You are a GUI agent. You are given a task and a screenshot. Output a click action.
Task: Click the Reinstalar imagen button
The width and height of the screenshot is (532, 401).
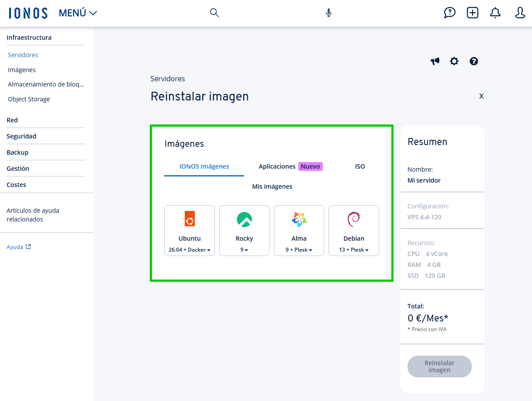tap(439, 366)
